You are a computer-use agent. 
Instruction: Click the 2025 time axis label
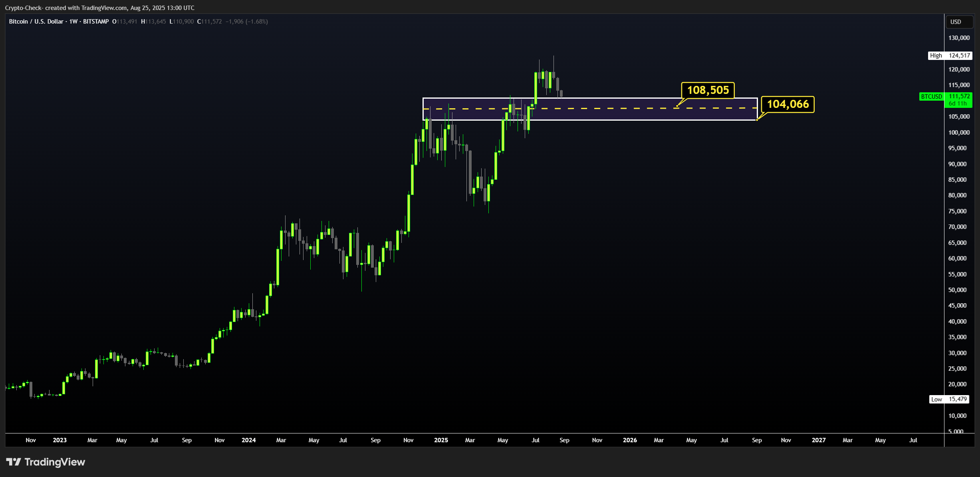click(x=441, y=440)
